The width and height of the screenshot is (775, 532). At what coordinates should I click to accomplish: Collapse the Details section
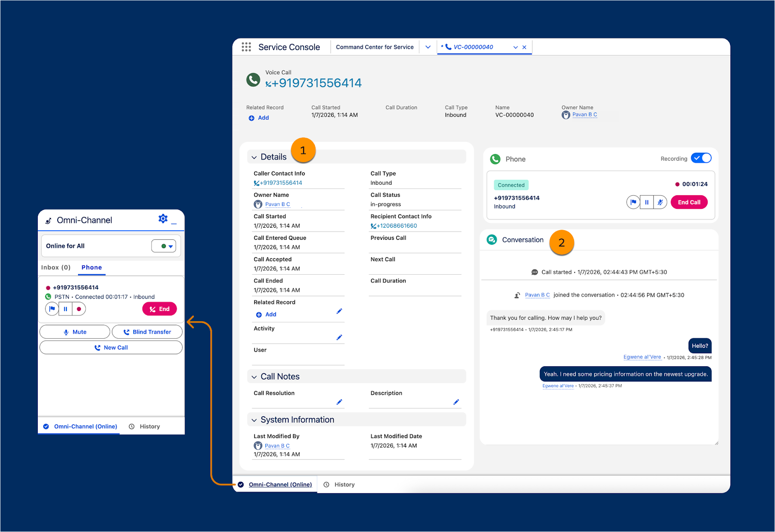coord(254,157)
